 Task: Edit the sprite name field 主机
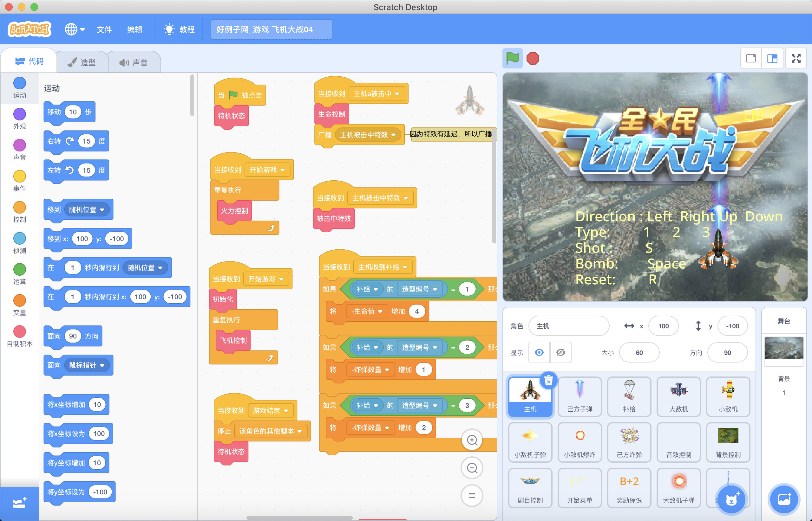[569, 326]
